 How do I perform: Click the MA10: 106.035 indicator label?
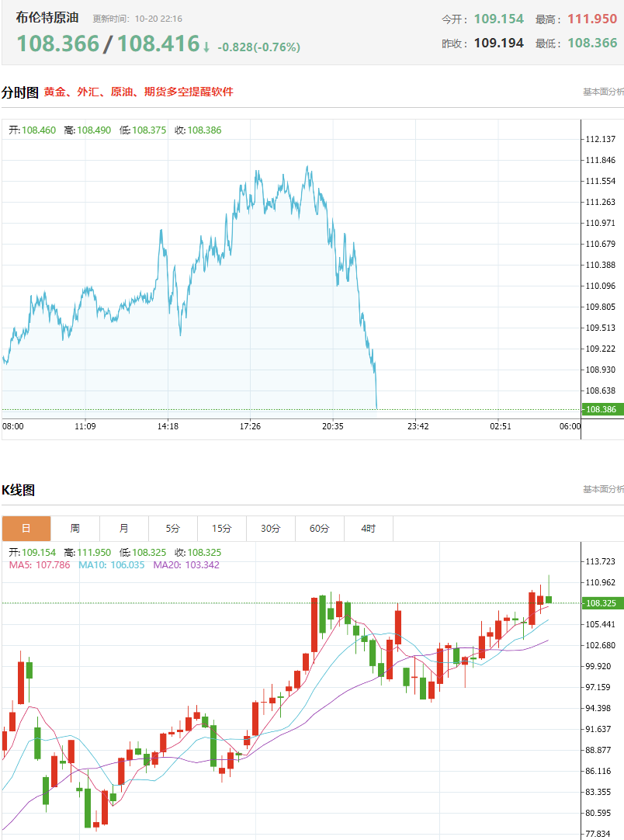point(112,565)
